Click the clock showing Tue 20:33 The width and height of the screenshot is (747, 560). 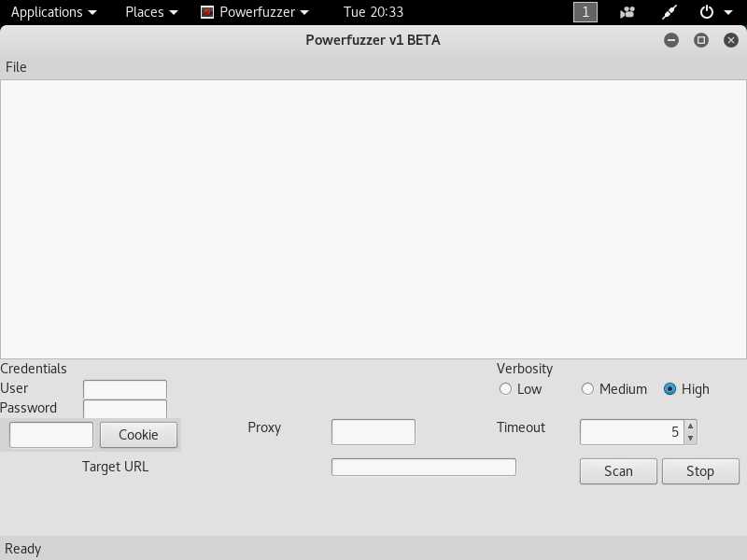(373, 12)
